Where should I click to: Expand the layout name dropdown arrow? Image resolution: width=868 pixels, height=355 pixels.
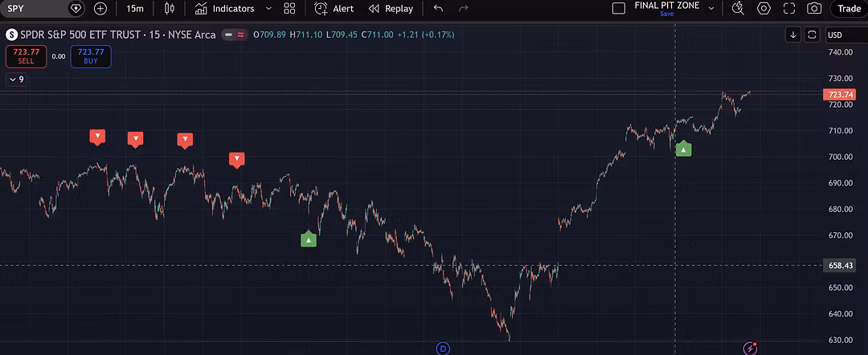coord(711,8)
